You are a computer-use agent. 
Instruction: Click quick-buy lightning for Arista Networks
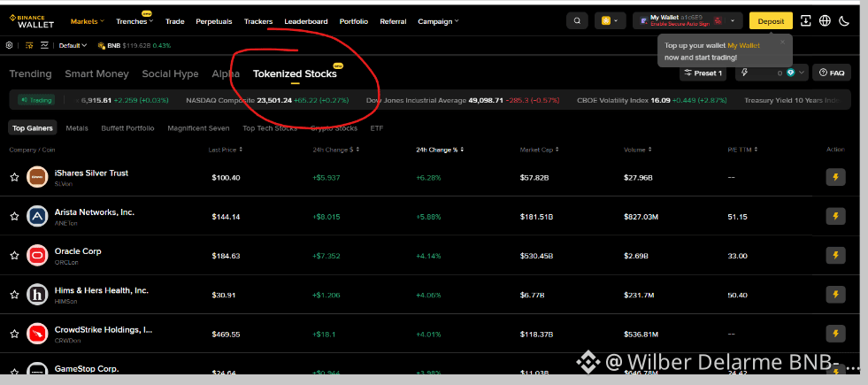[x=835, y=216]
